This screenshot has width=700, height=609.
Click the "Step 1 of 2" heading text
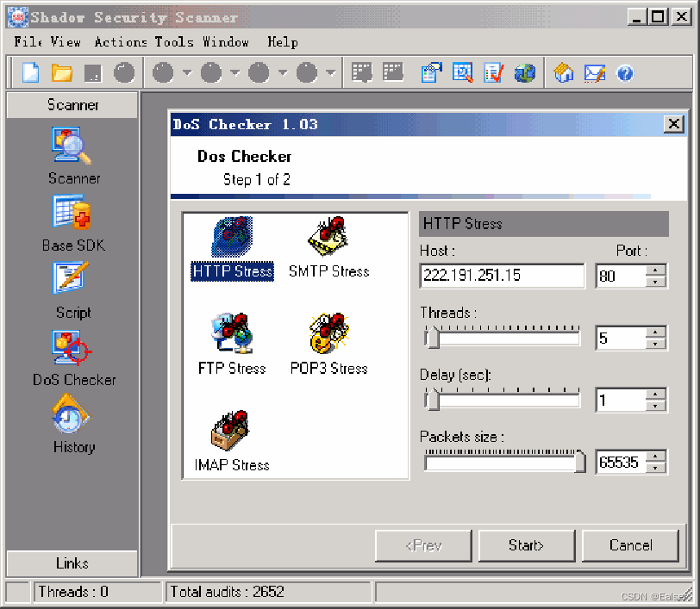click(x=256, y=180)
